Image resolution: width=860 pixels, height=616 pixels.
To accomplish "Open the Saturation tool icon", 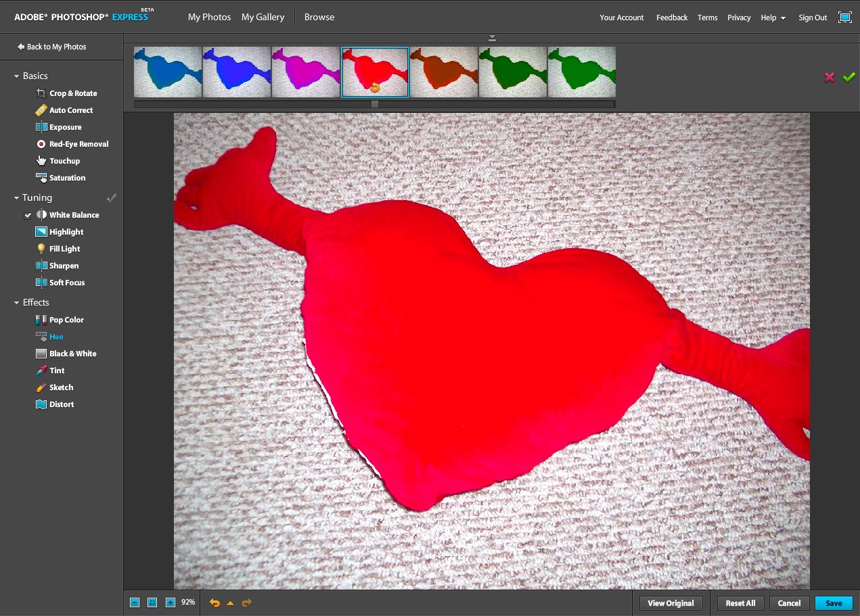I will tap(41, 178).
